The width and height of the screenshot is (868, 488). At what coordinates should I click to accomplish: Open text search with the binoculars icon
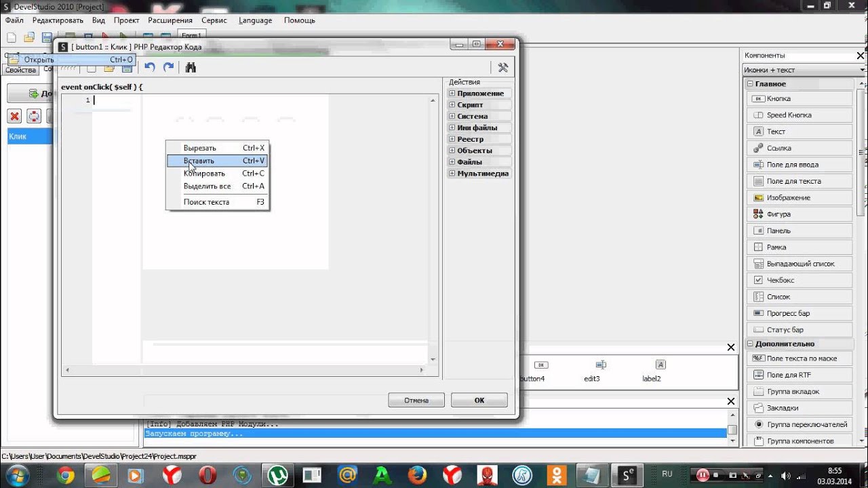pos(191,67)
